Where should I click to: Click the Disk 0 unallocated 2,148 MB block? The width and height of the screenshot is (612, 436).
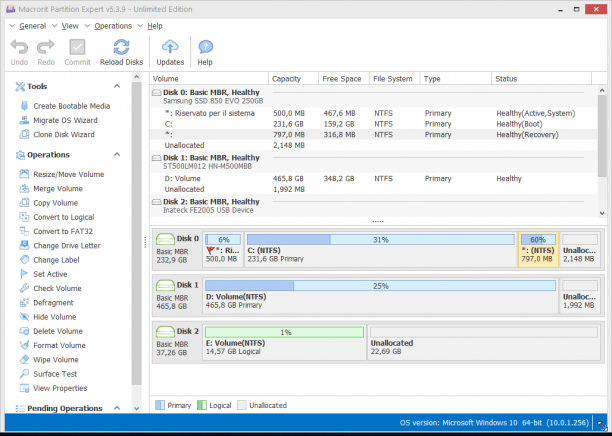pos(580,249)
